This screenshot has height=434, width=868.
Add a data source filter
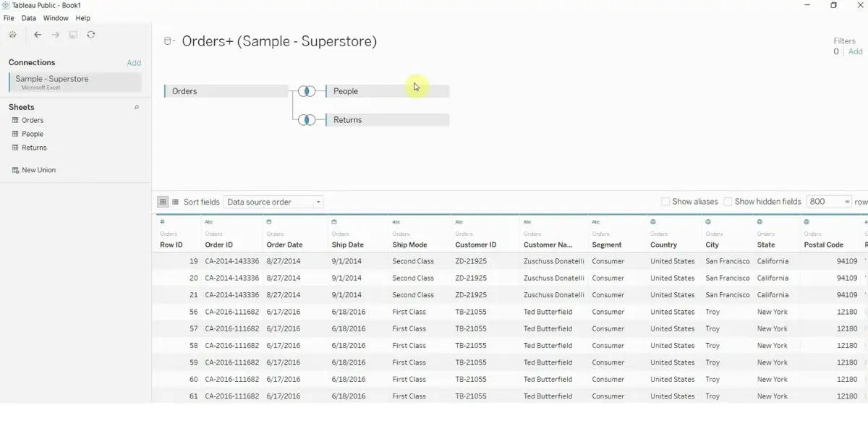(x=856, y=51)
